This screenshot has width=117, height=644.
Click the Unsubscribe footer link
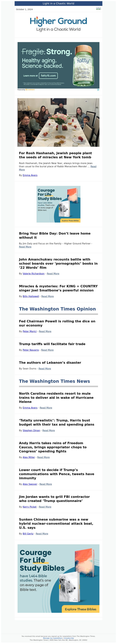pyautogui.click(x=69, y=638)
